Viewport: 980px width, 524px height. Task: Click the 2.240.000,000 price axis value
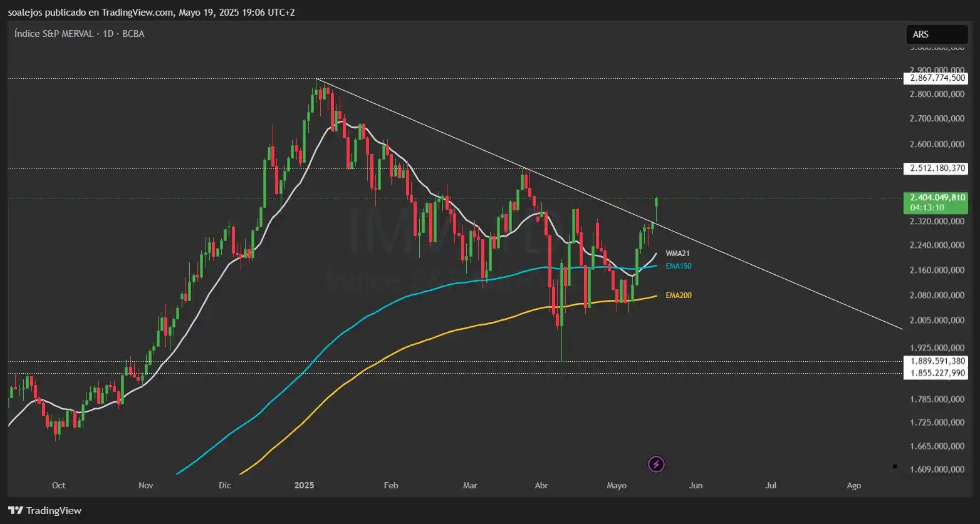tap(937, 245)
